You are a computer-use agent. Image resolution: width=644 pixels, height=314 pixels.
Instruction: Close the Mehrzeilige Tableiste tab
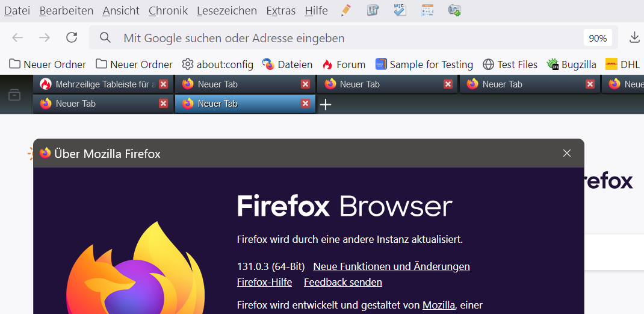coord(164,84)
